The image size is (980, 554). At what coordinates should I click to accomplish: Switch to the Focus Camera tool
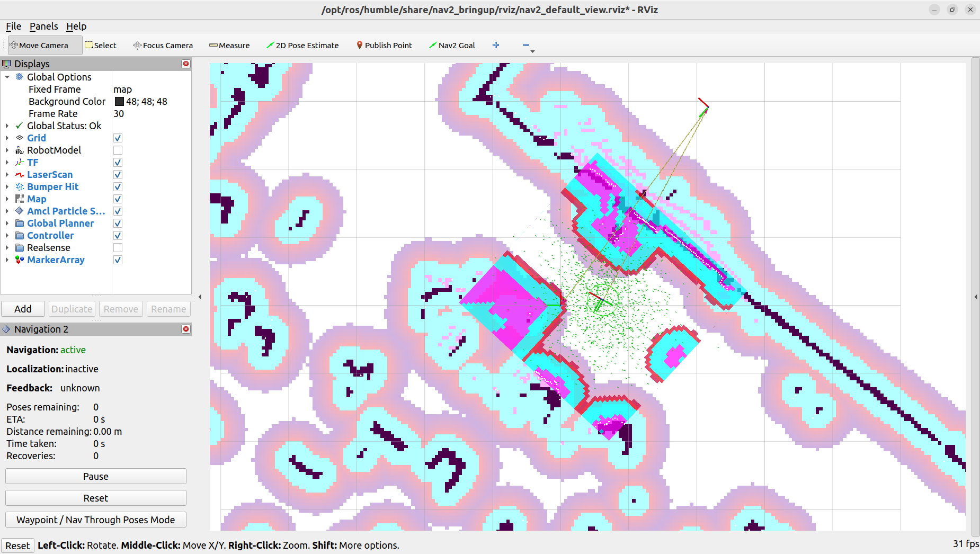162,45
